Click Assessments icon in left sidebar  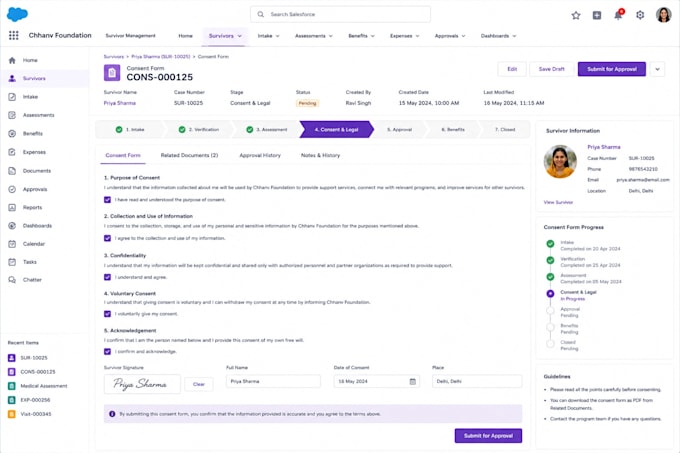[12, 115]
